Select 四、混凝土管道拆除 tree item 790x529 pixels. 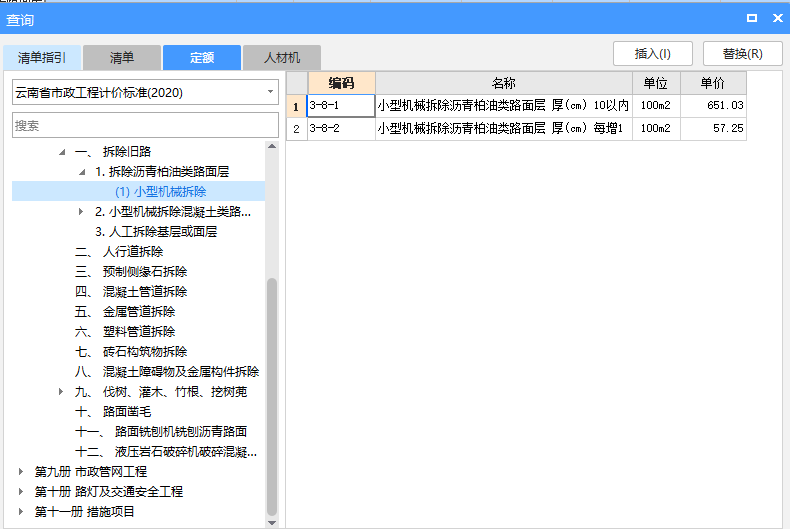pyautogui.click(x=131, y=292)
